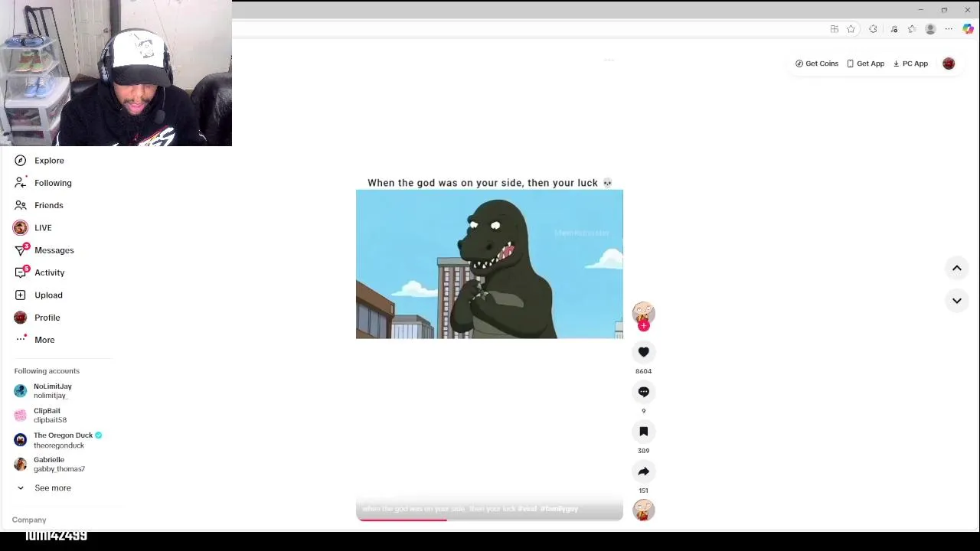Screen dimensions: 980x551
Task: Open the LIVE section
Action: coord(43,227)
